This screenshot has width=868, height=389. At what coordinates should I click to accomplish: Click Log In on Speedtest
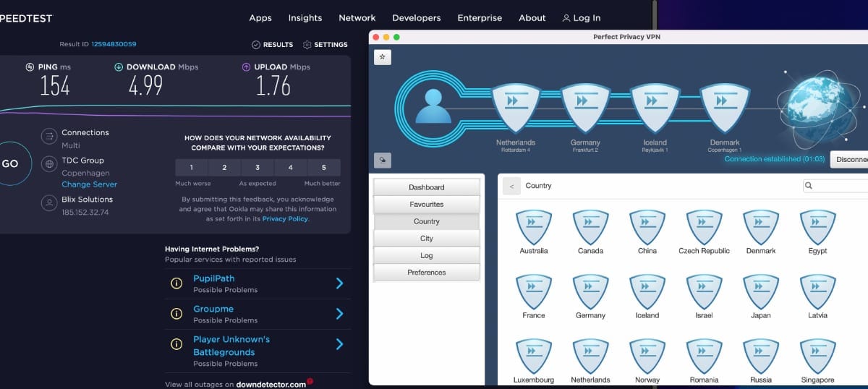(582, 18)
